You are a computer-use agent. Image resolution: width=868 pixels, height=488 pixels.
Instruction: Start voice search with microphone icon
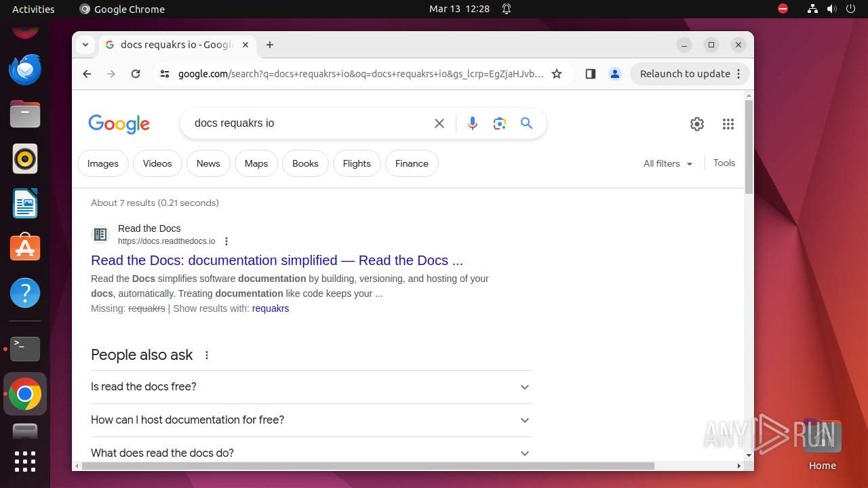(x=473, y=123)
